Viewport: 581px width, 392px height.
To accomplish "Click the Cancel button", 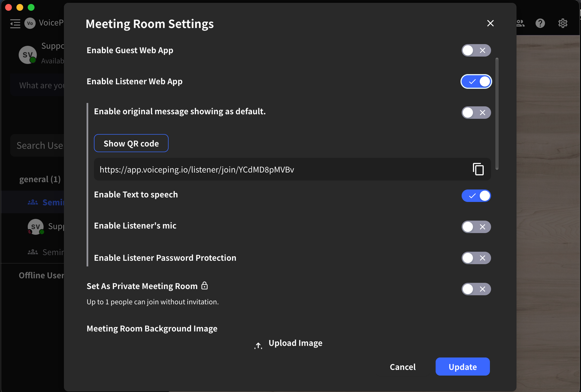I will point(403,367).
